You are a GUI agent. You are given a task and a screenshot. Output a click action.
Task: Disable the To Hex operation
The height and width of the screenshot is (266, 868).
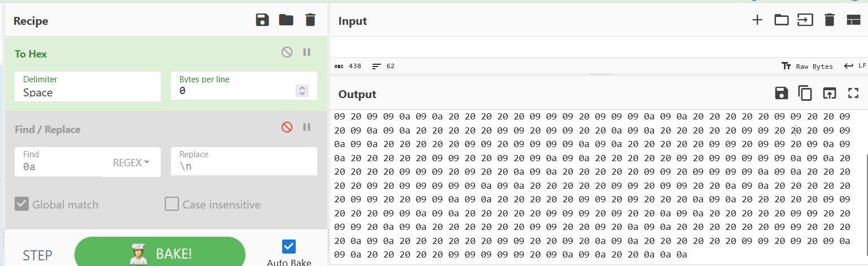pos(287,52)
